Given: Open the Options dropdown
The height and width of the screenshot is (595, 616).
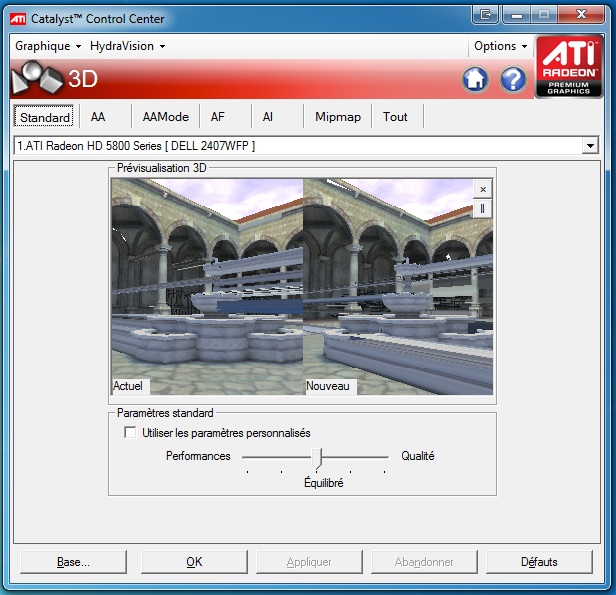Looking at the screenshot, I should (500, 46).
